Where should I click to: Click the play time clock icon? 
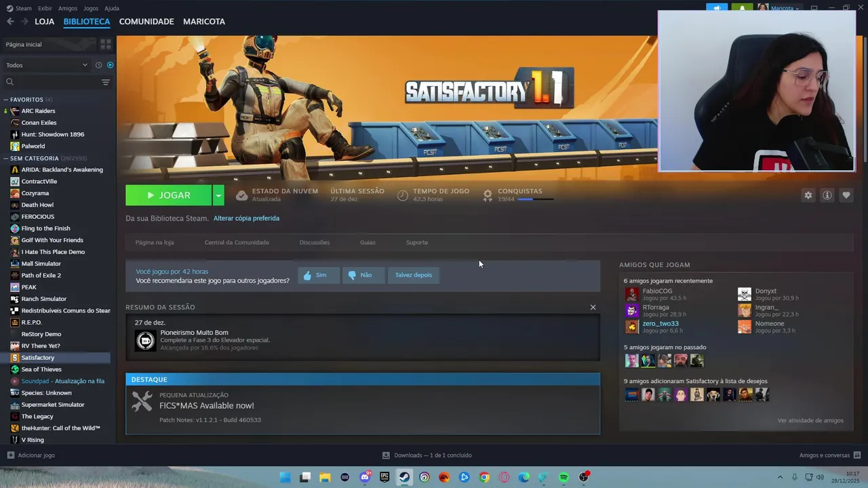403,195
